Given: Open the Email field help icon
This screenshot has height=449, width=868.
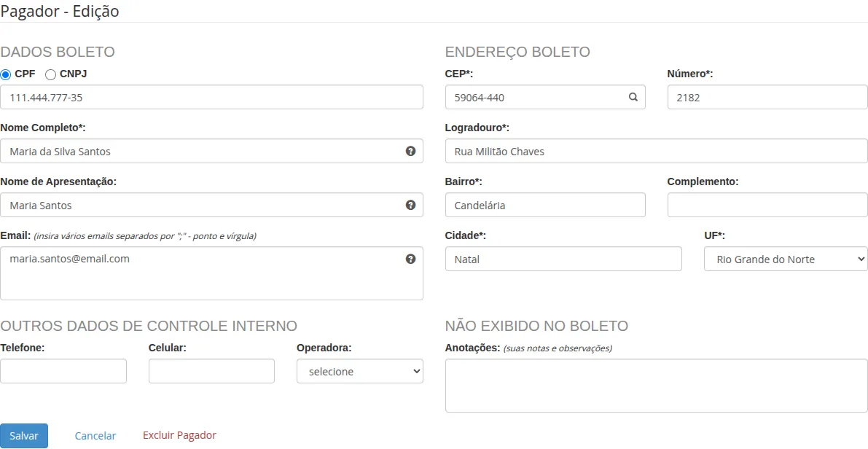Looking at the screenshot, I should pyautogui.click(x=410, y=258).
